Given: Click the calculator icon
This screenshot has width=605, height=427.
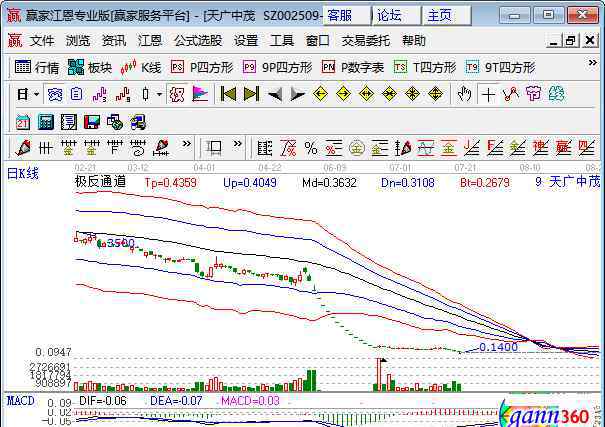Looking at the screenshot, I should tap(45, 121).
